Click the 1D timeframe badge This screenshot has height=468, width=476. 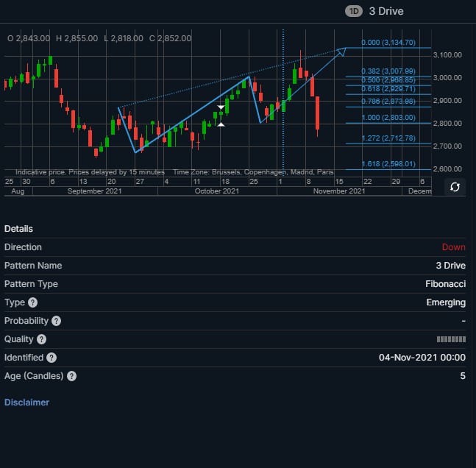click(354, 12)
